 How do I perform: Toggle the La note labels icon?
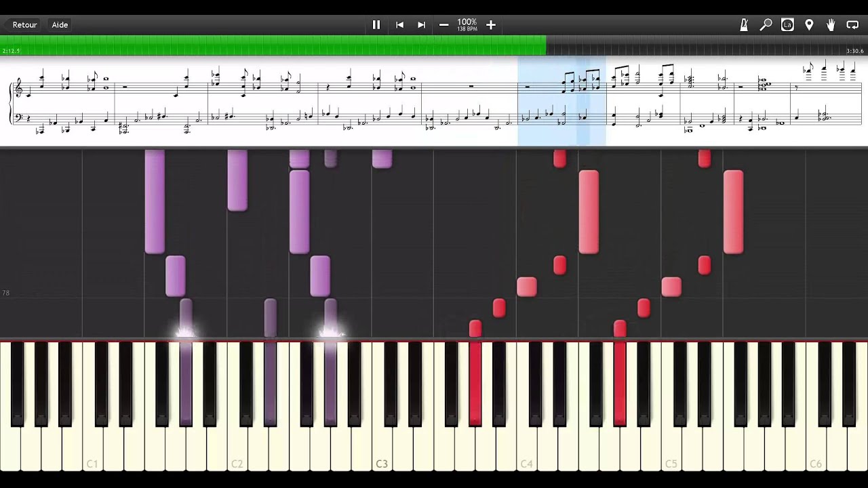pyautogui.click(x=787, y=24)
